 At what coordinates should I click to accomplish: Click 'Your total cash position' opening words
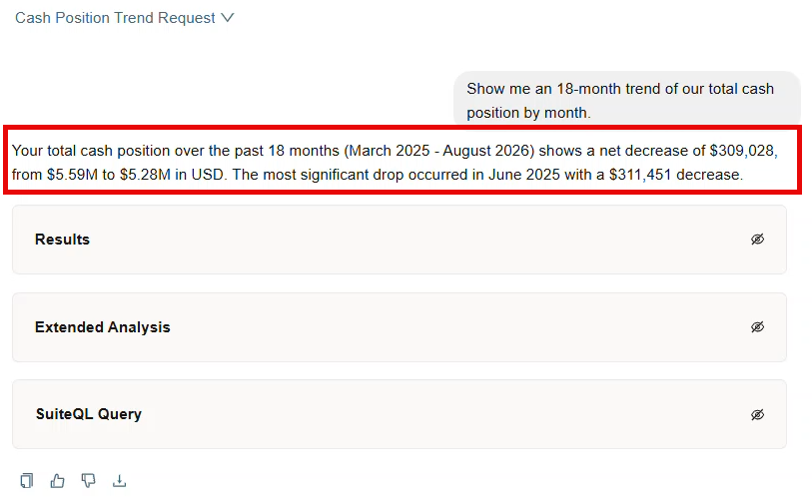91,151
